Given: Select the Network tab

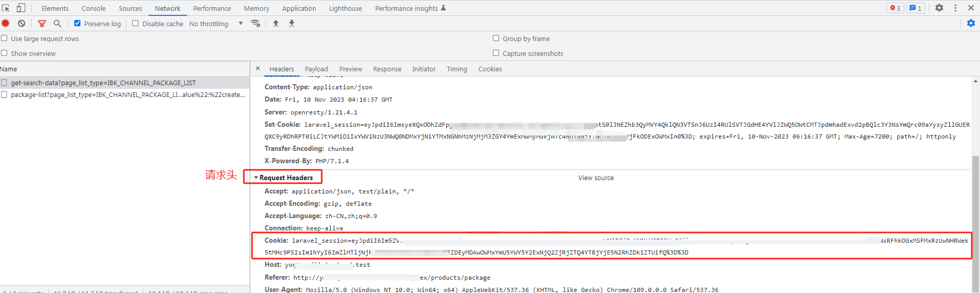Looking at the screenshot, I should [x=168, y=8].
